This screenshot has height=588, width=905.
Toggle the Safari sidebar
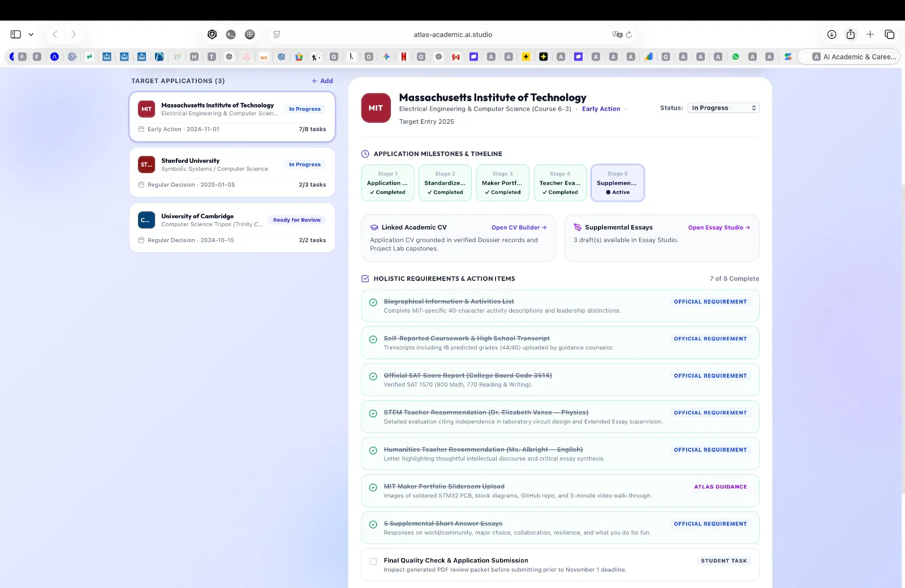pyautogui.click(x=16, y=34)
